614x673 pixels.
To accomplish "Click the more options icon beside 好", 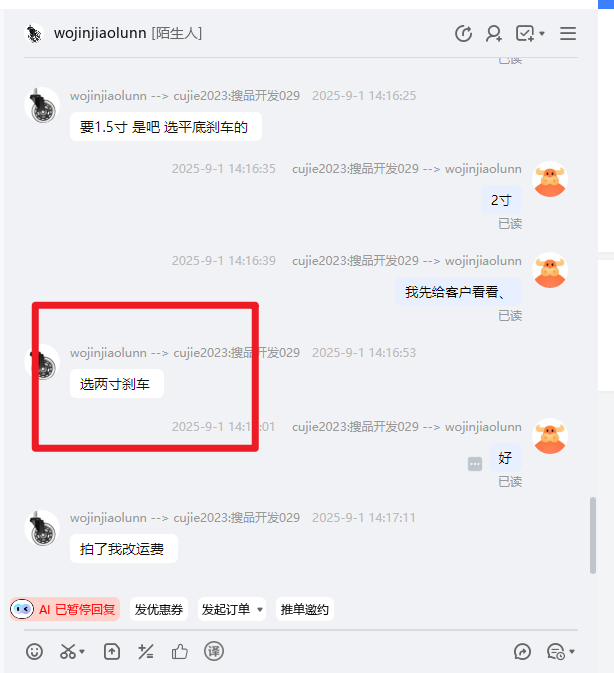I will (x=475, y=464).
